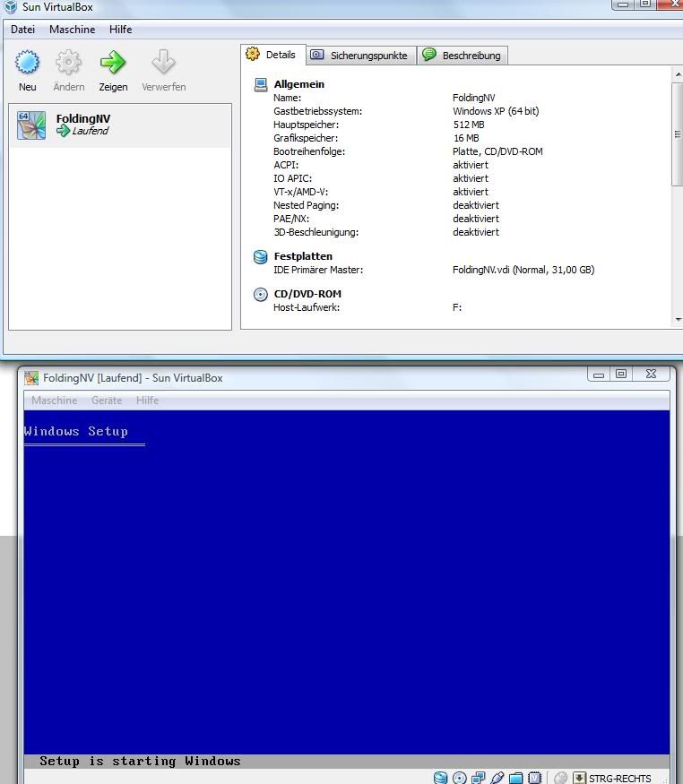Click the Allgemein computer icon
Image resolution: width=683 pixels, height=784 pixels.
click(x=261, y=84)
